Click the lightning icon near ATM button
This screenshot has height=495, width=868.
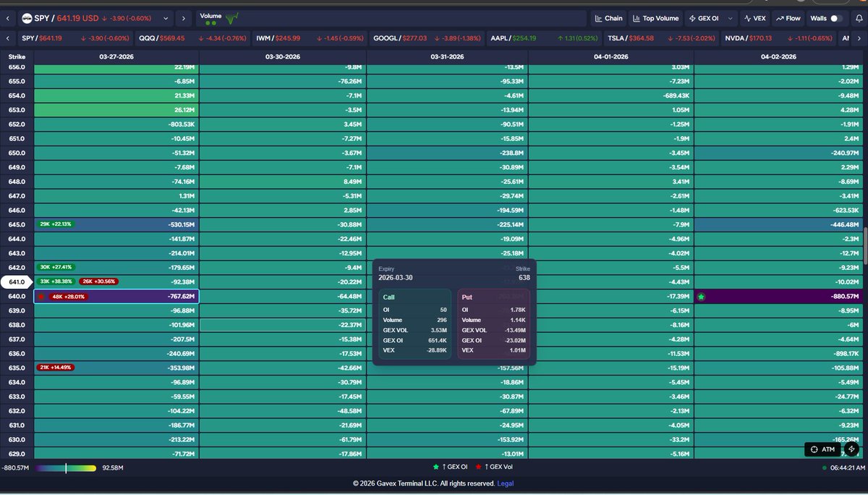click(852, 449)
